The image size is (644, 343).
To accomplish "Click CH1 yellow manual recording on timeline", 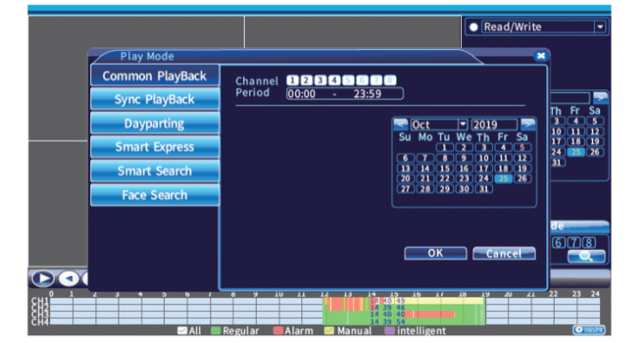I will point(444,301).
